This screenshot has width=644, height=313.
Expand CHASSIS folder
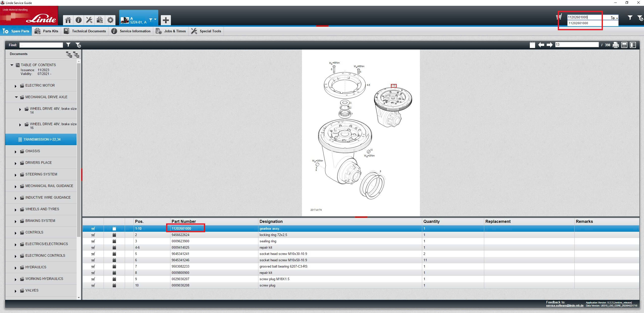[15, 151]
